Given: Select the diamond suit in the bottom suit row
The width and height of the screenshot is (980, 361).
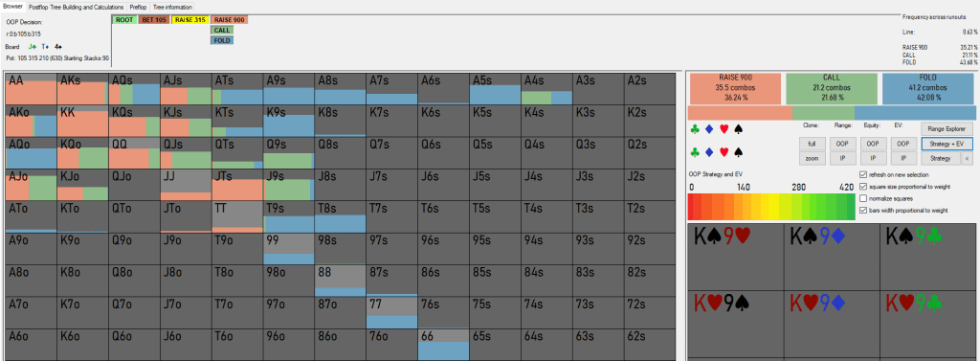Looking at the screenshot, I should click(x=709, y=152).
